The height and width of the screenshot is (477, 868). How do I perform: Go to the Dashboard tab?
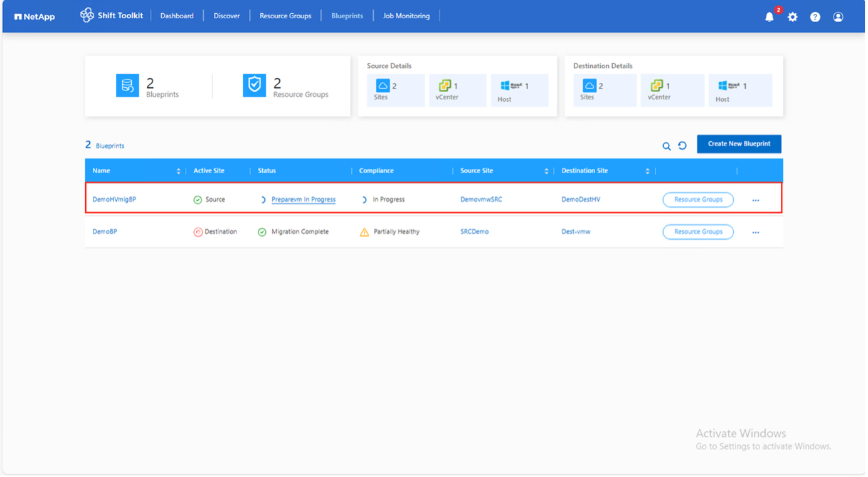pos(177,16)
